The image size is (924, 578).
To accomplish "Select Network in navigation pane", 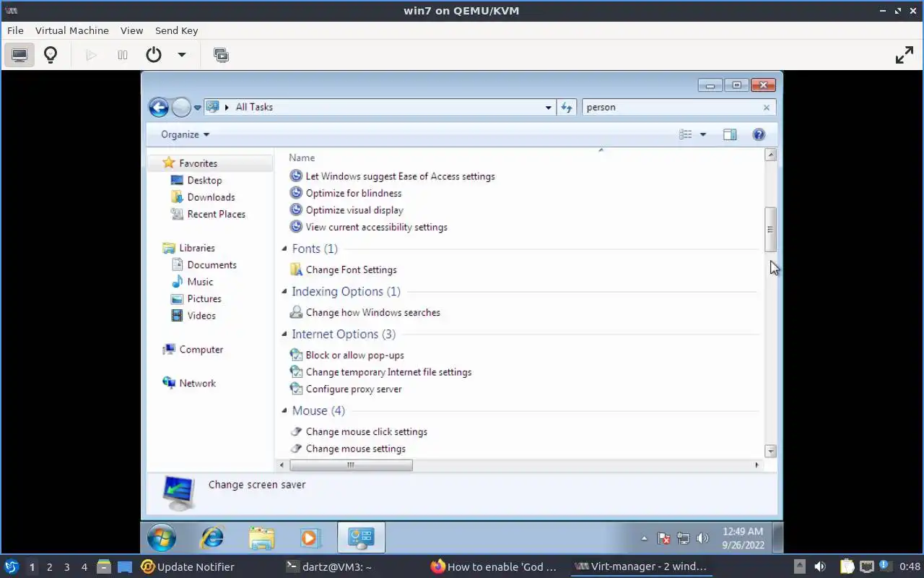I will (197, 384).
